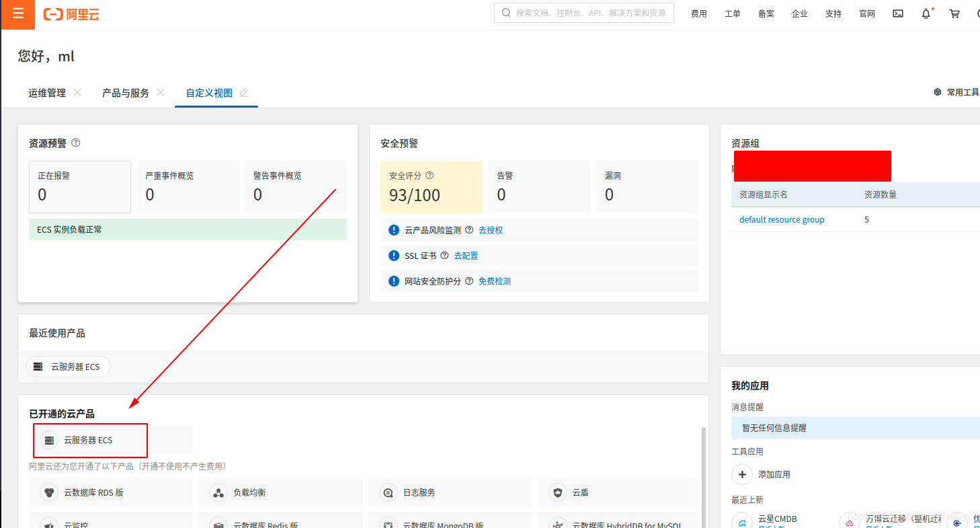Open the 云星CMDB application
The width and height of the screenshot is (980, 528).
[777, 519]
